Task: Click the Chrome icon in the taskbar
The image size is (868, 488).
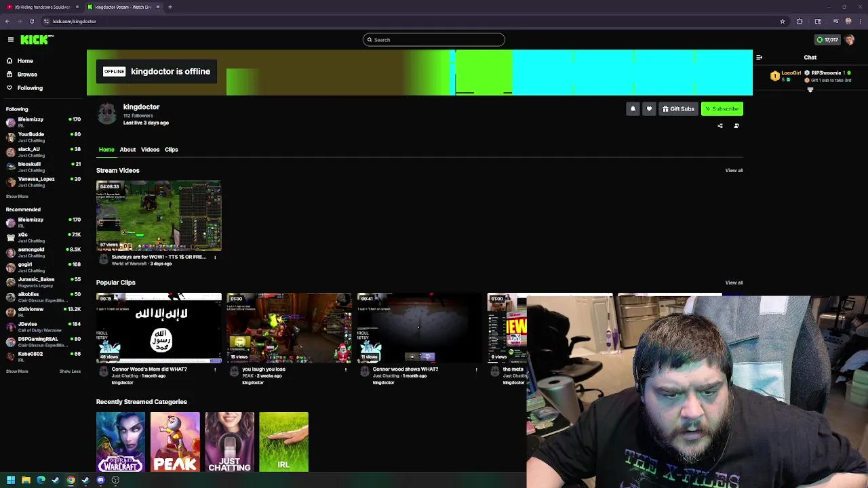Action: point(71,481)
